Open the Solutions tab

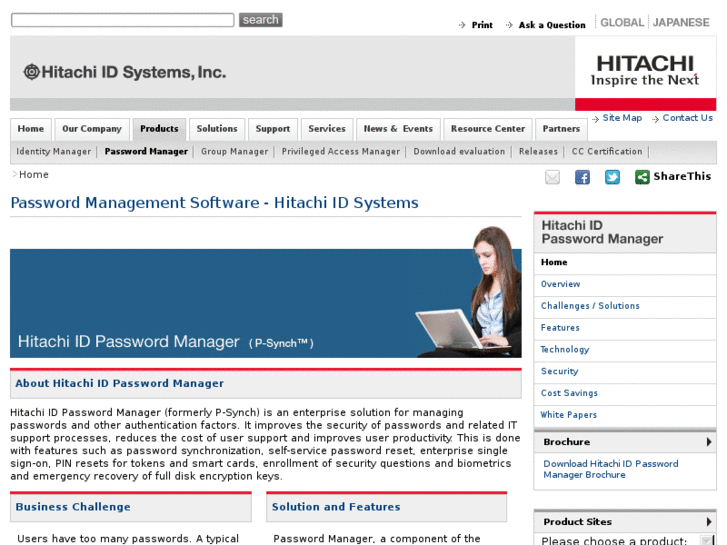(217, 129)
